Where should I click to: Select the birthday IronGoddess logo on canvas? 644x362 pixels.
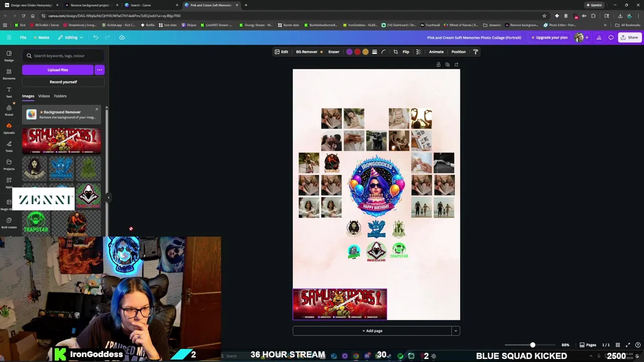[x=376, y=186]
